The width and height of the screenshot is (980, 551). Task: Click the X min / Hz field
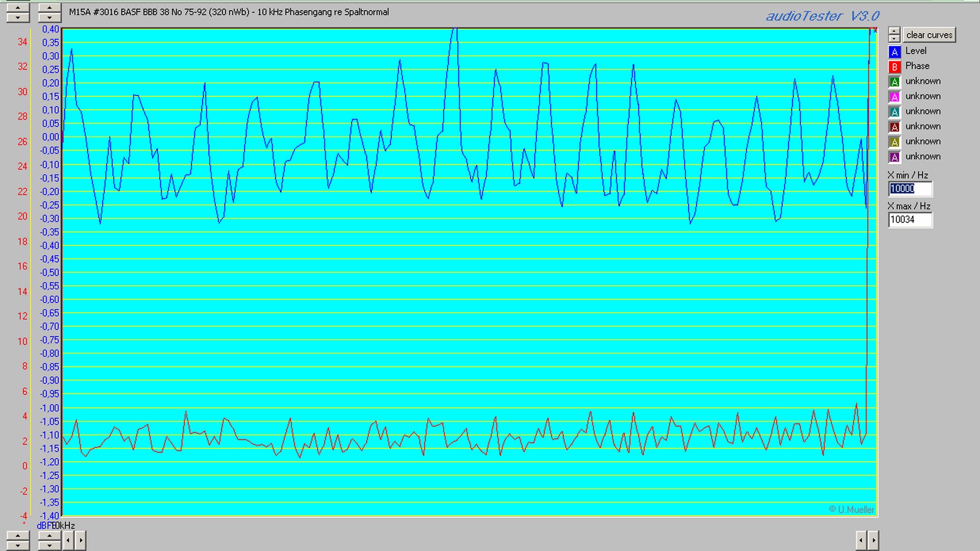(x=910, y=189)
